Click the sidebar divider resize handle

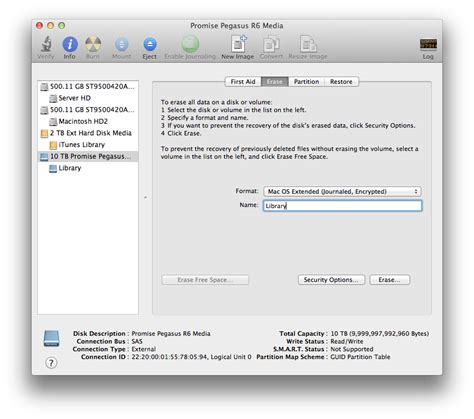point(145,198)
